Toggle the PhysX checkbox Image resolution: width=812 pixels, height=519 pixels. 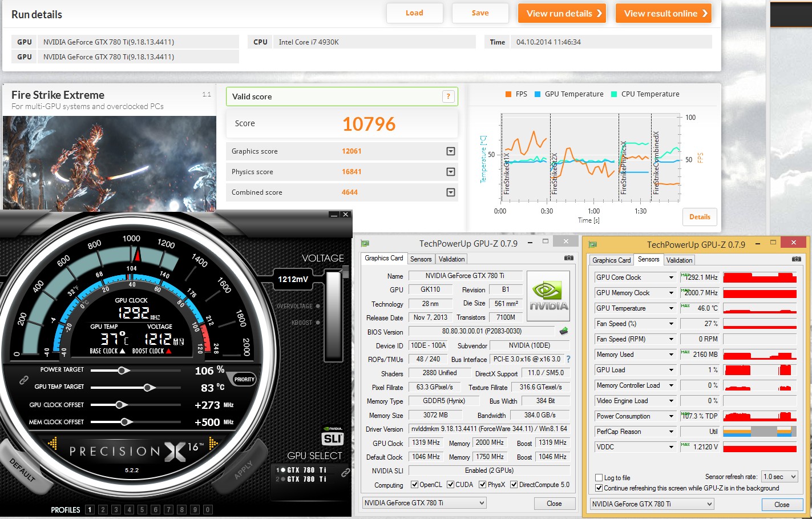[x=483, y=485]
